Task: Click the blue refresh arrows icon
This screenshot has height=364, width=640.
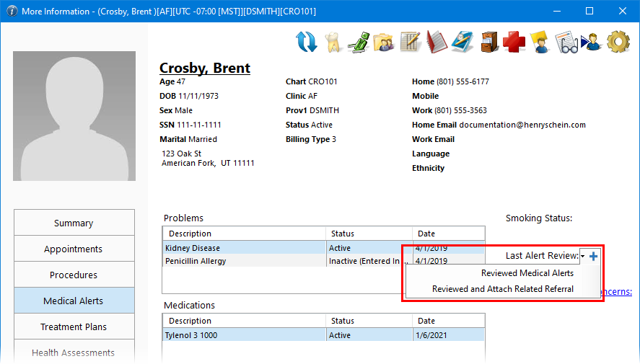Action: point(307,42)
